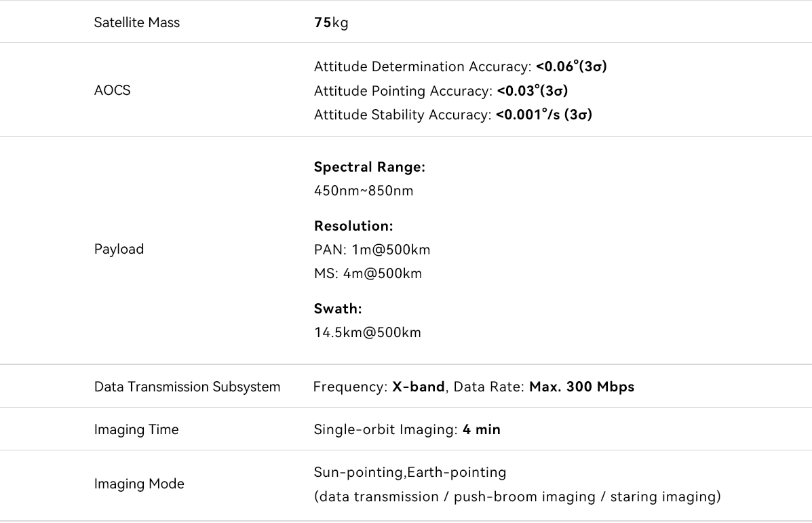Image resolution: width=812 pixels, height=523 pixels.
Task: Click the Imaging Time row label
Action: pos(136,429)
